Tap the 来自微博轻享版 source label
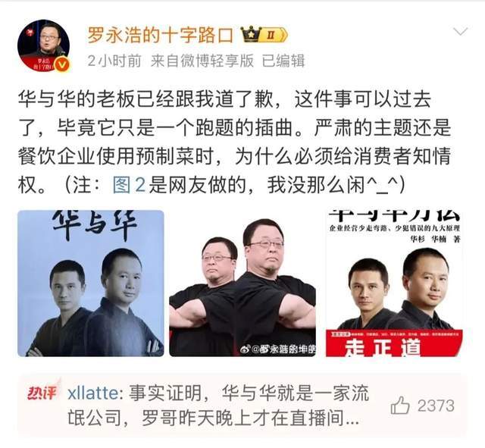 (202, 61)
